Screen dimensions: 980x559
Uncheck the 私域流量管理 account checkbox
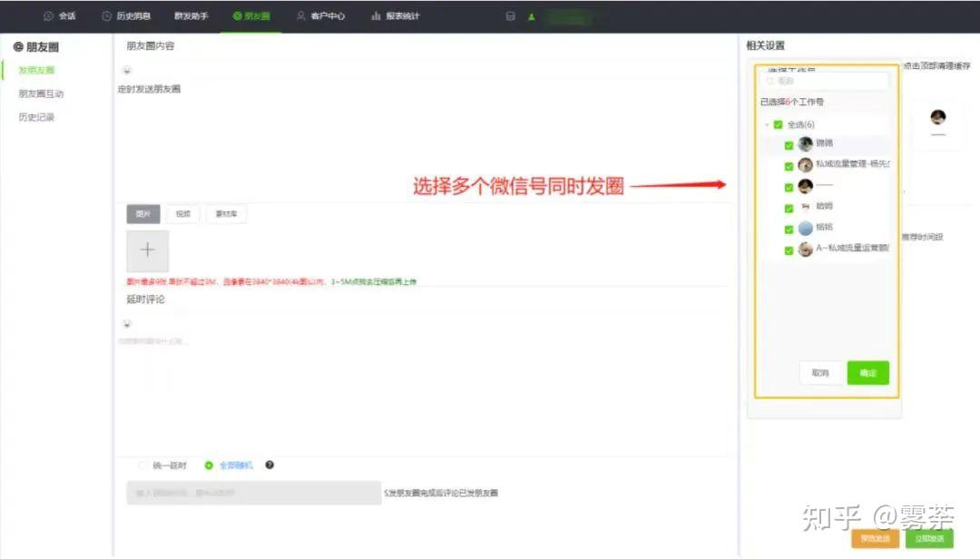(789, 166)
